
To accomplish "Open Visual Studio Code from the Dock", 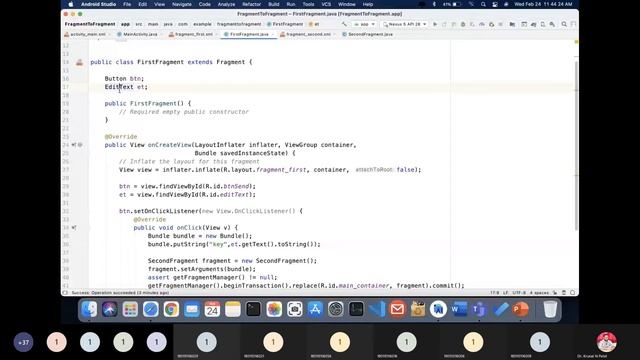I will 377,309.
